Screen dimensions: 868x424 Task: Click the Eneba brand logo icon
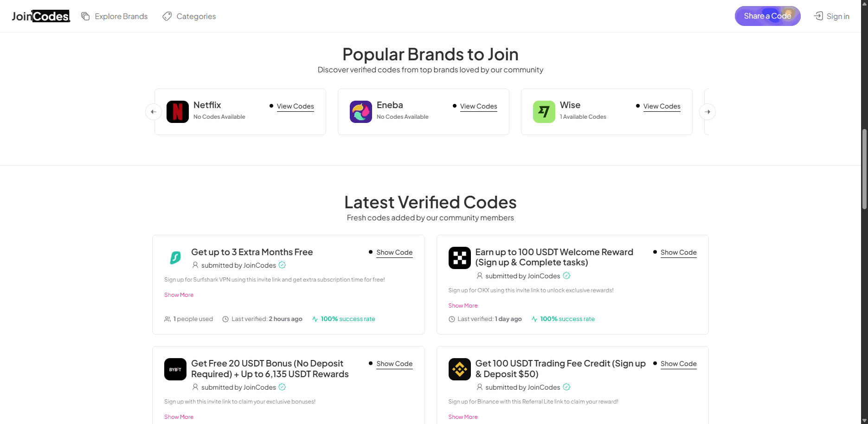pos(361,112)
